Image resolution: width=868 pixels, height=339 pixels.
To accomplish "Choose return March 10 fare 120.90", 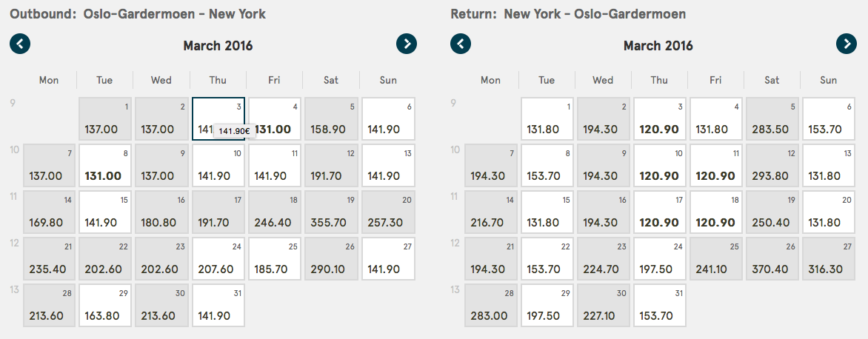I will [659, 165].
